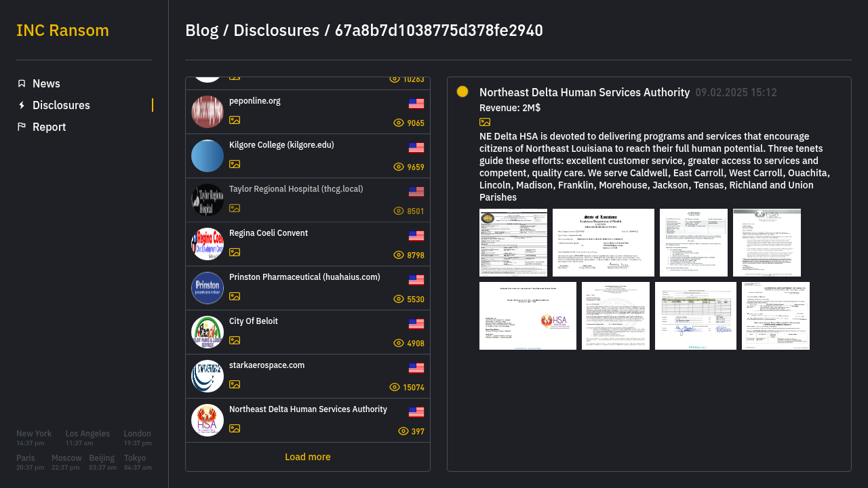868x488 pixels.
Task: Click the HSA avatar in the list
Action: coord(208,420)
